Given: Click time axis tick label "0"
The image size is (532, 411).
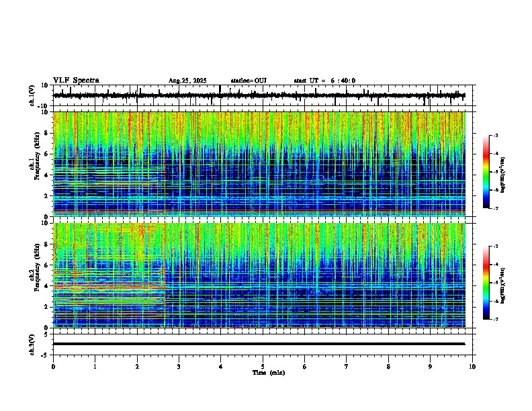Looking at the screenshot, I should pyautogui.click(x=53, y=367).
